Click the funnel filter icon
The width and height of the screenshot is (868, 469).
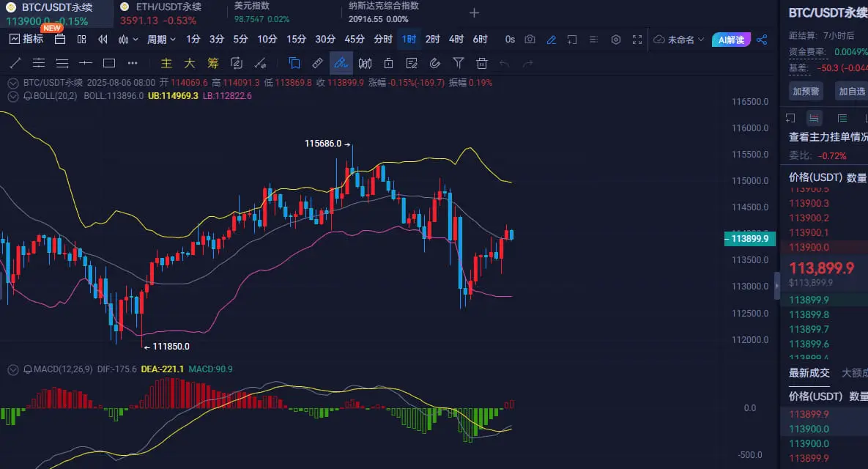pos(459,63)
